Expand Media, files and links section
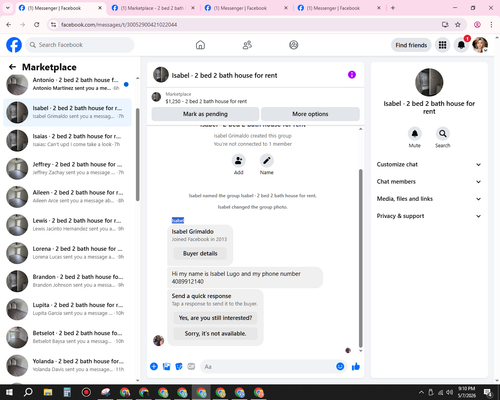500x400 pixels. [x=429, y=199]
